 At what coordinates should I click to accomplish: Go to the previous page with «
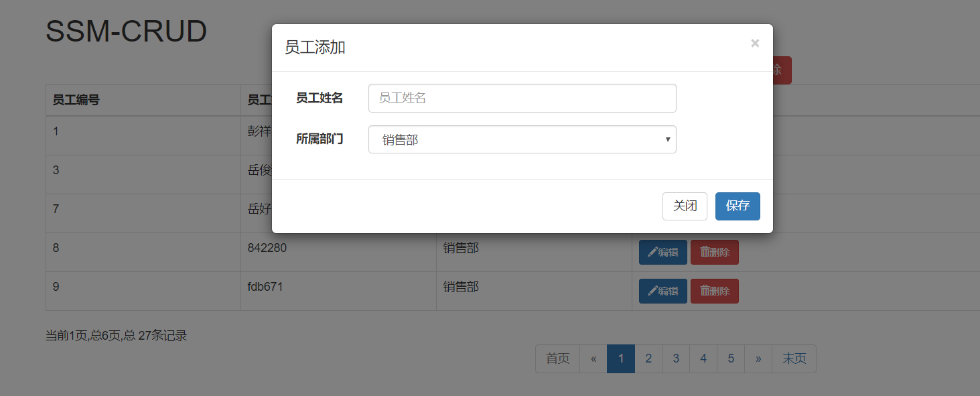click(593, 359)
